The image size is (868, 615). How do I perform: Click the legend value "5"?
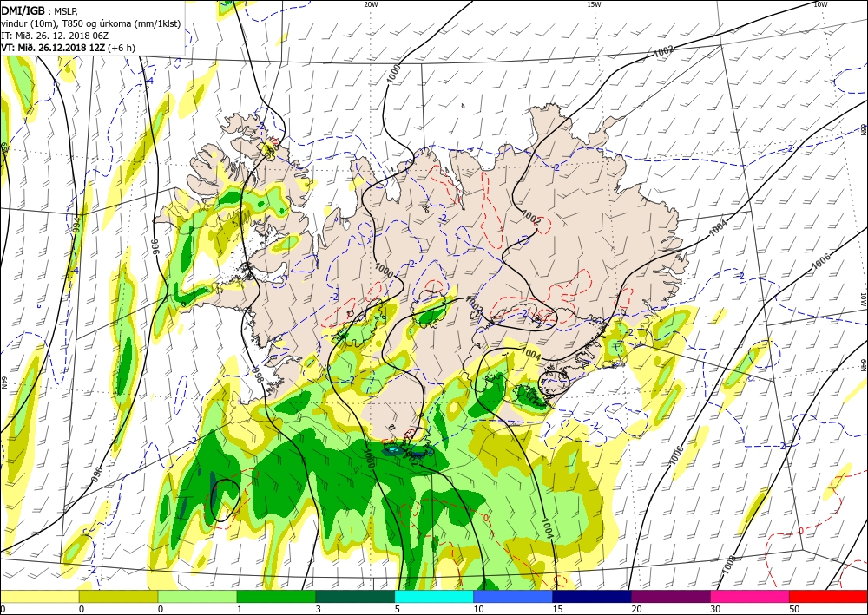(x=397, y=609)
